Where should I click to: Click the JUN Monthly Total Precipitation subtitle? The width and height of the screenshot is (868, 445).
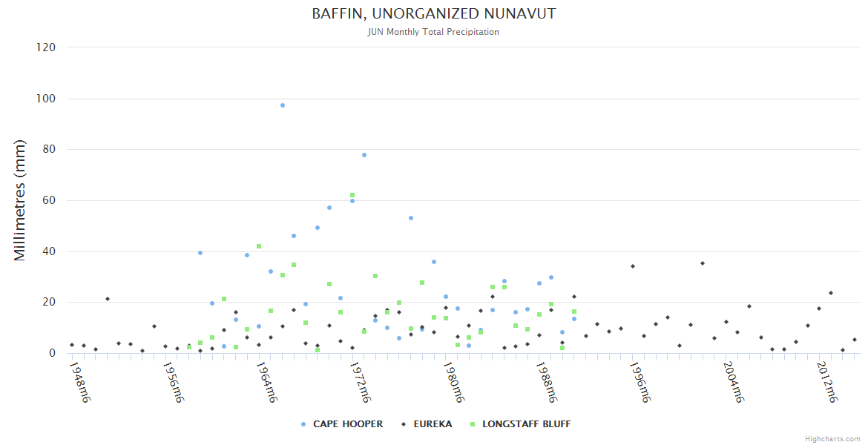coord(433,32)
